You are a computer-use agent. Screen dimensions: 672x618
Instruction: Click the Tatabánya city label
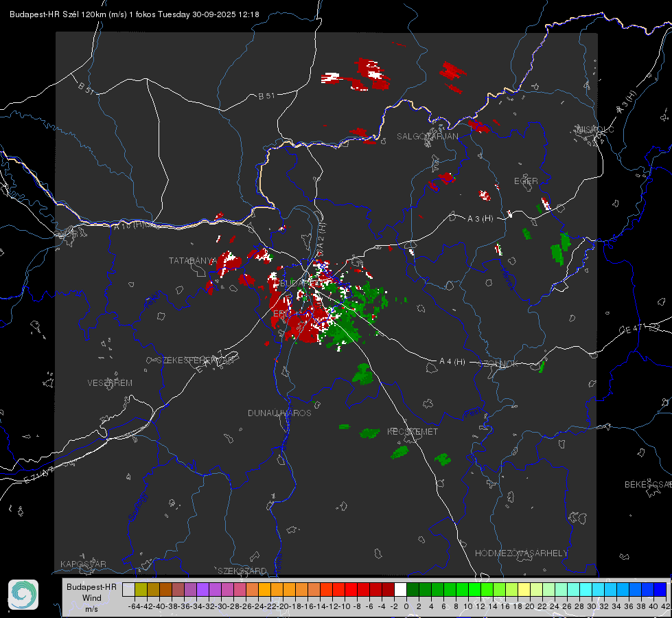coord(193,261)
